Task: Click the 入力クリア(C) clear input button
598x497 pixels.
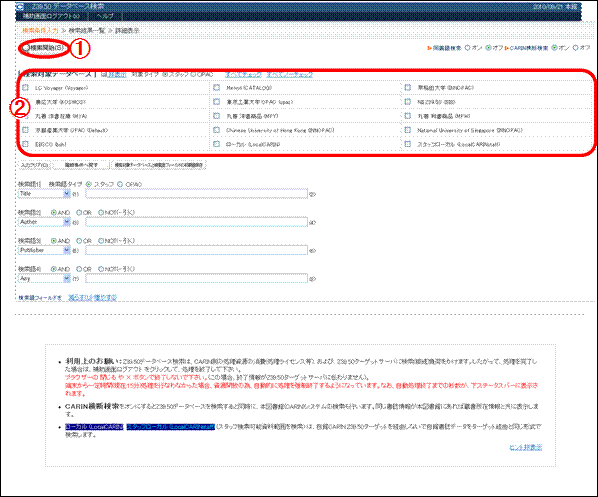Action: [34, 165]
